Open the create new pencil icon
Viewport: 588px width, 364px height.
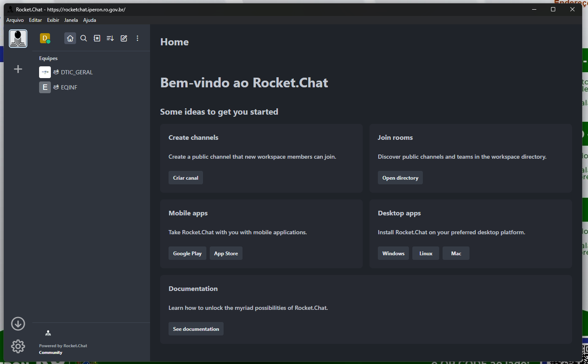click(124, 38)
